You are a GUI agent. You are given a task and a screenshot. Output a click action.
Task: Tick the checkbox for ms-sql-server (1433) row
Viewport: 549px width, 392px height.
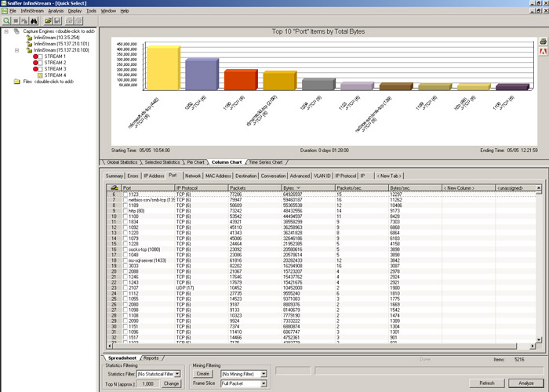pyautogui.click(x=125, y=260)
